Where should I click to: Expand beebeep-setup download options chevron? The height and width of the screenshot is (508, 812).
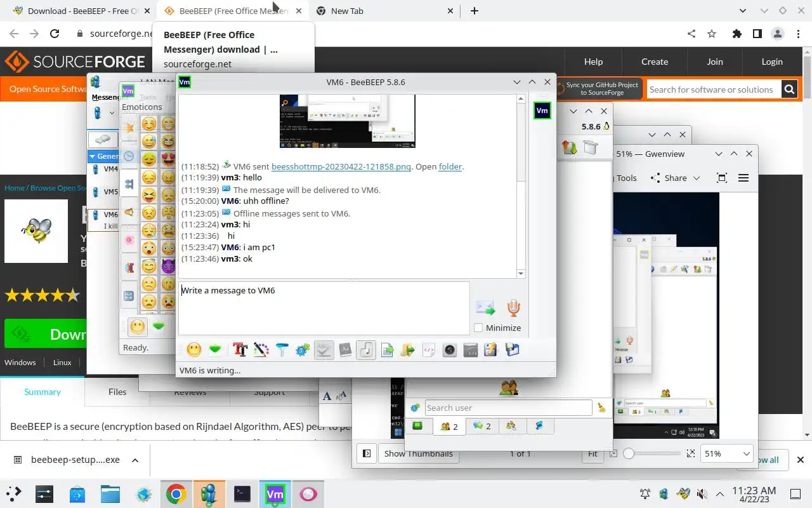pyautogui.click(x=134, y=460)
